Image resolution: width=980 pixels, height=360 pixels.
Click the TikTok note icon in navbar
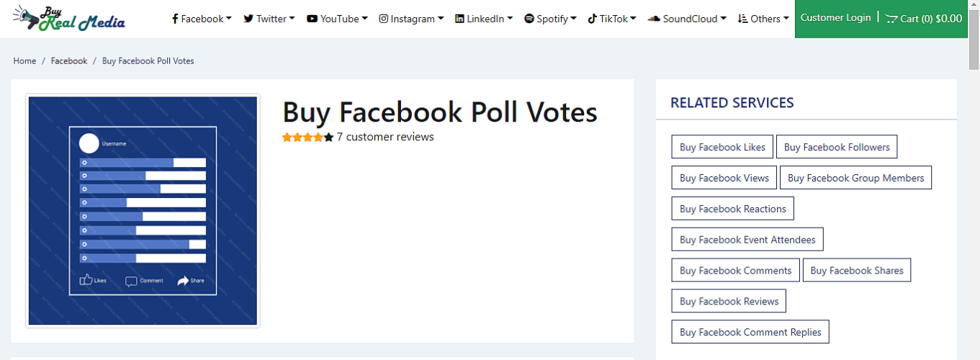click(x=592, y=19)
